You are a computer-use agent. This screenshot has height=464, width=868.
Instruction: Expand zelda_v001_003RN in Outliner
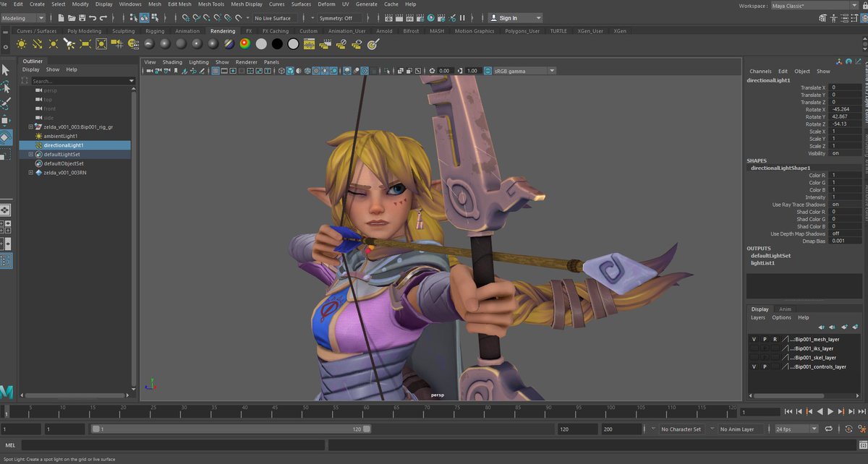tap(30, 172)
